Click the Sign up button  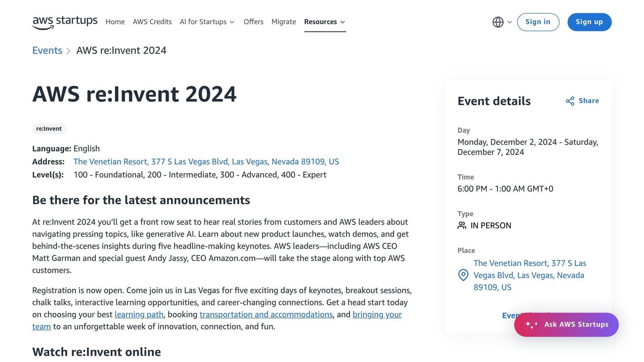(x=589, y=22)
